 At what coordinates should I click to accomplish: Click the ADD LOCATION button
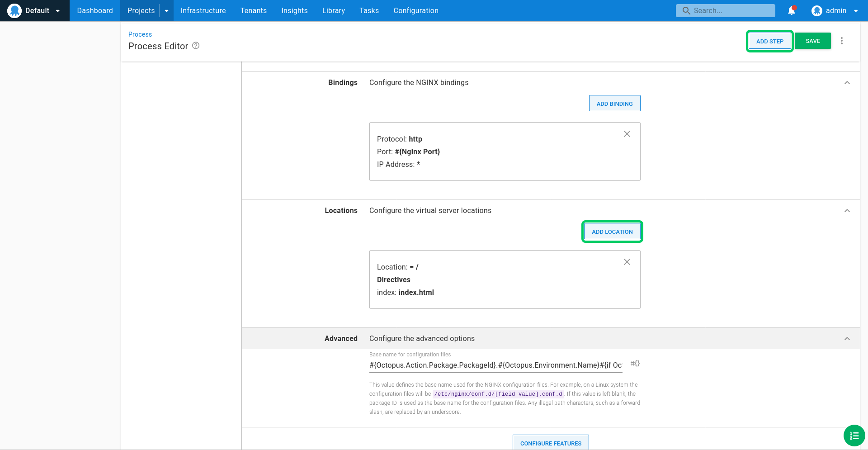pyautogui.click(x=612, y=232)
